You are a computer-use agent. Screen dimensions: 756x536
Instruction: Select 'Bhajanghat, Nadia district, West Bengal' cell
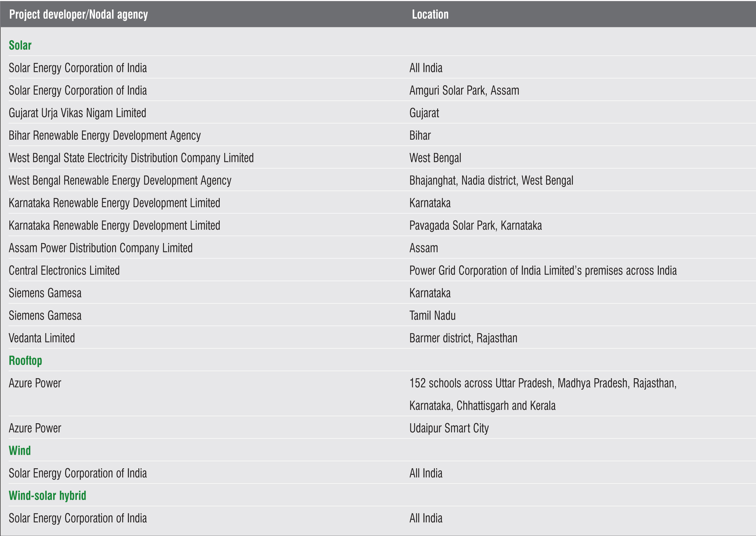click(491, 181)
